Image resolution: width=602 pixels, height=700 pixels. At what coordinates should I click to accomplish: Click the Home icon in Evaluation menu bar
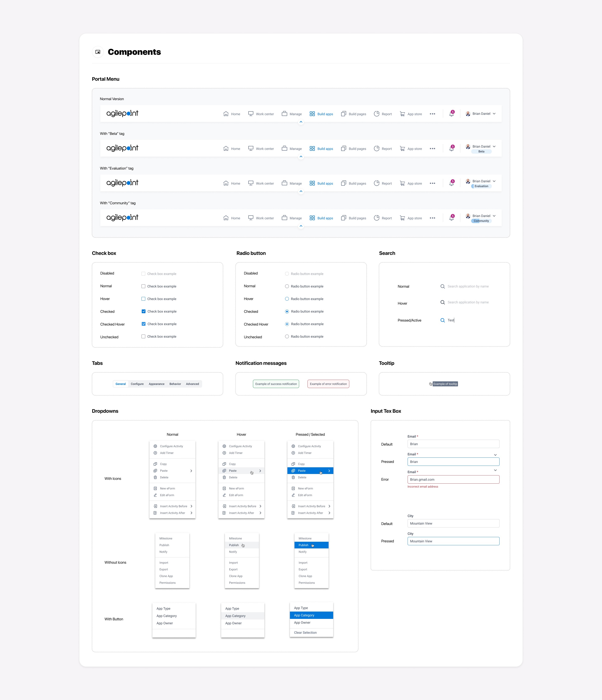coord(226,183)
